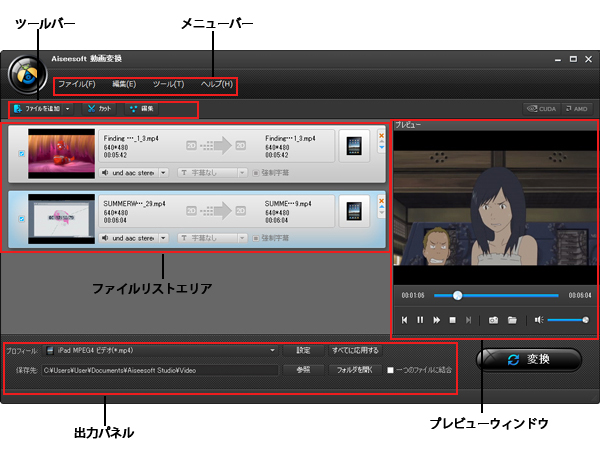Click the iPad device icon for Finding video

[x=354, y=147]
